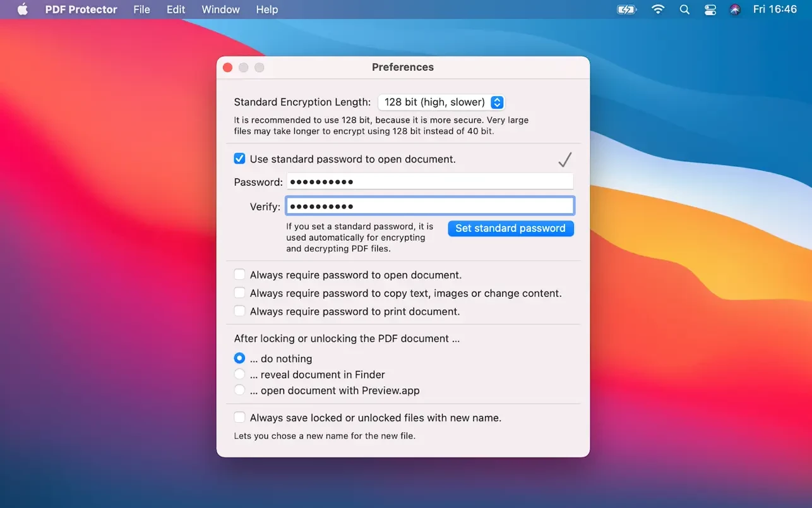This screenshot has height=508, width=812.
Task: Open Spotlight search magnifier icon
Action: point(684,9)
